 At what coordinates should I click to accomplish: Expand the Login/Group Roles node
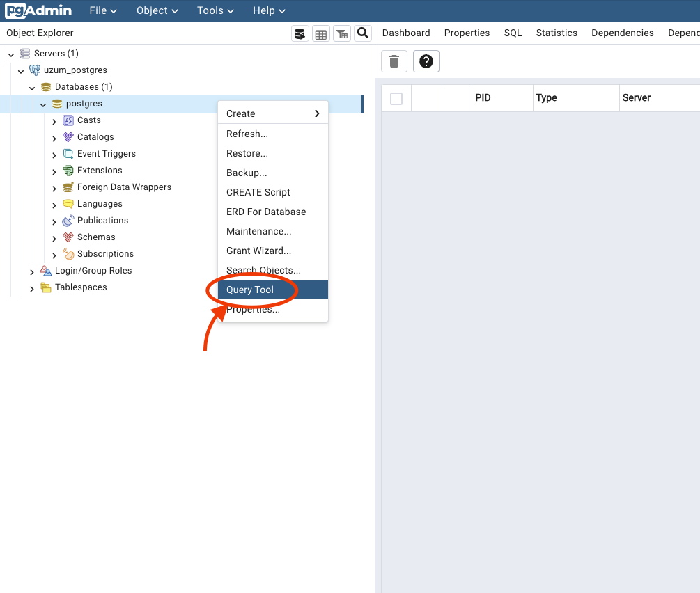(32, 271)
